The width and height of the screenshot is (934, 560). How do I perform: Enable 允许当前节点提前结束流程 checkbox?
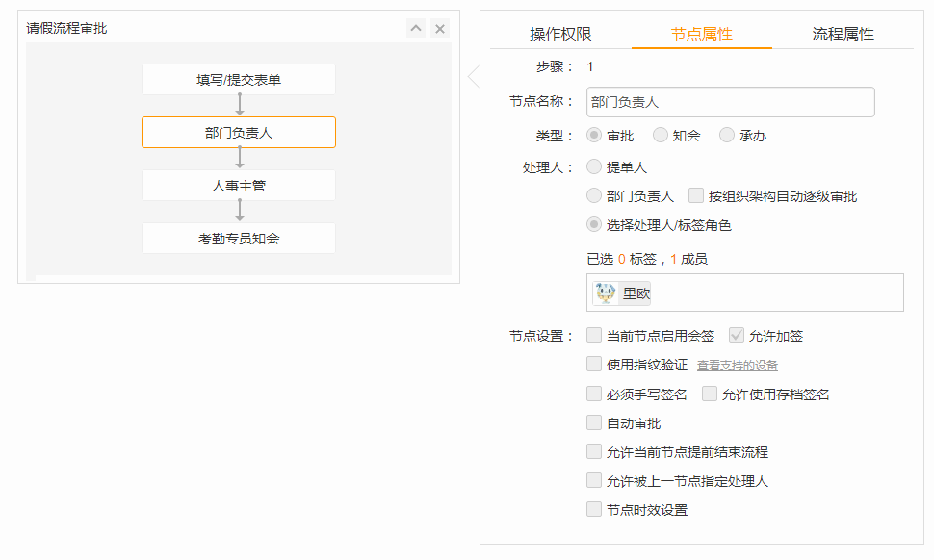[x=594, y=451]
